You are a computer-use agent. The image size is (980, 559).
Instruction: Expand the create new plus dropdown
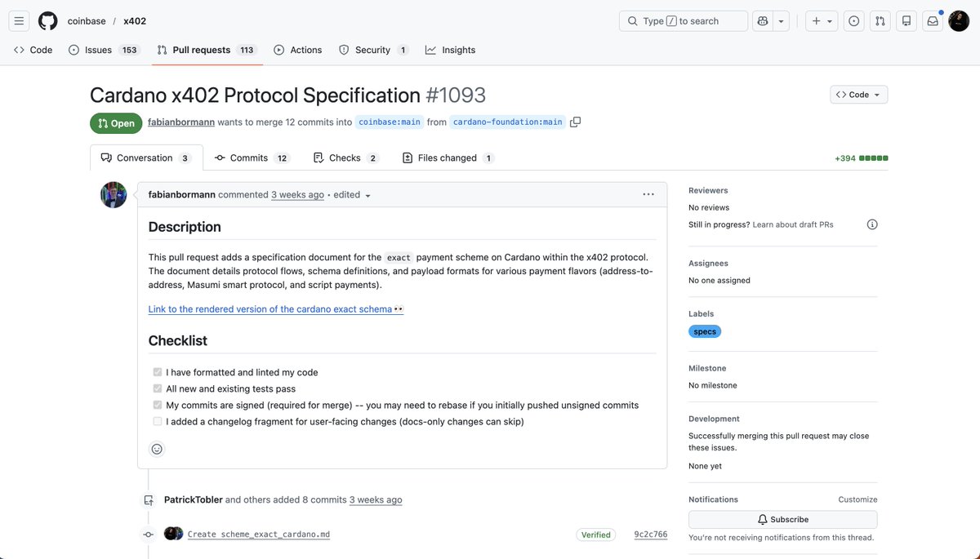[822, 20]
